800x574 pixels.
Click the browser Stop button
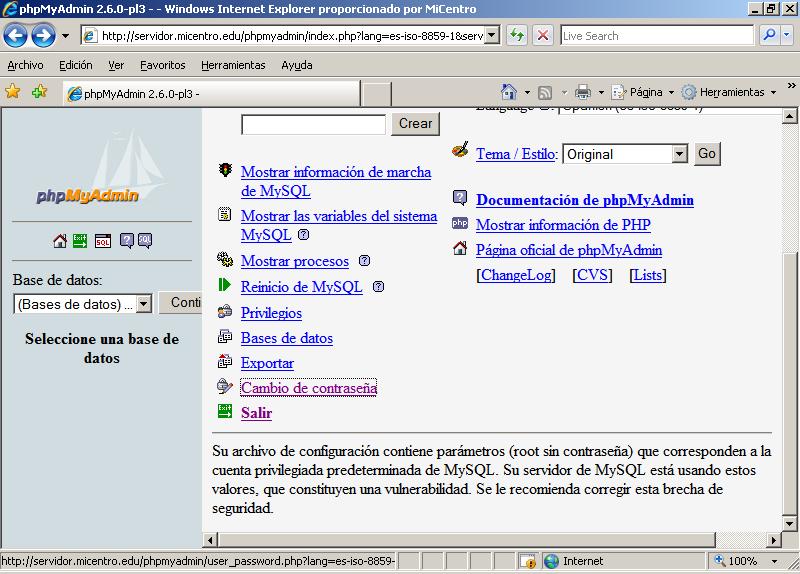[543, 35]
